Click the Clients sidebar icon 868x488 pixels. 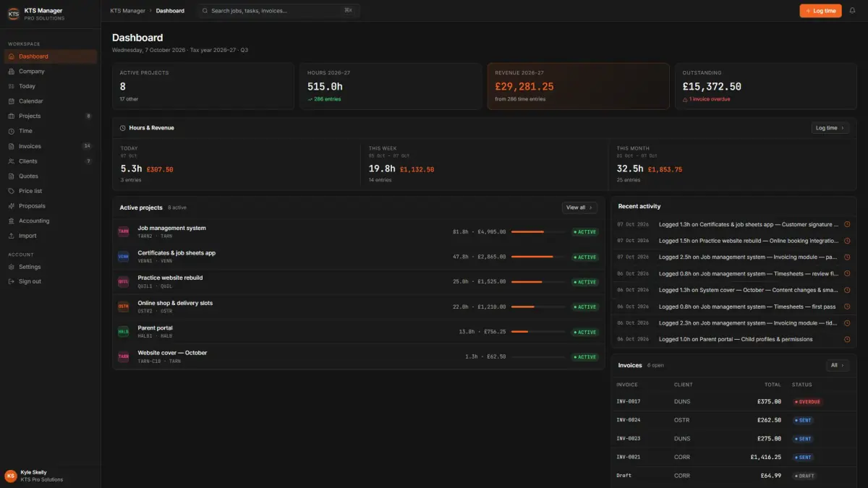coord(12,161)
